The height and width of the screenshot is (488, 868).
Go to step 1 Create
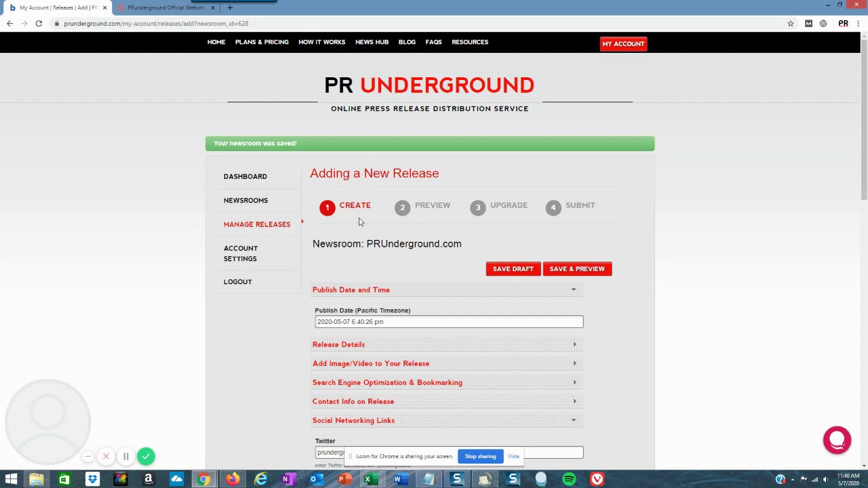346,207
